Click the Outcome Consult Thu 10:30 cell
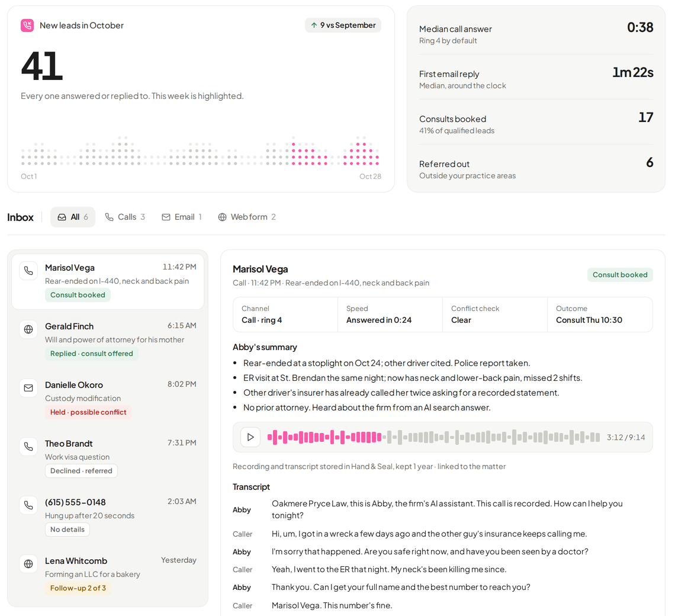Viewport: 675px width, 616px height. (600, 315)
